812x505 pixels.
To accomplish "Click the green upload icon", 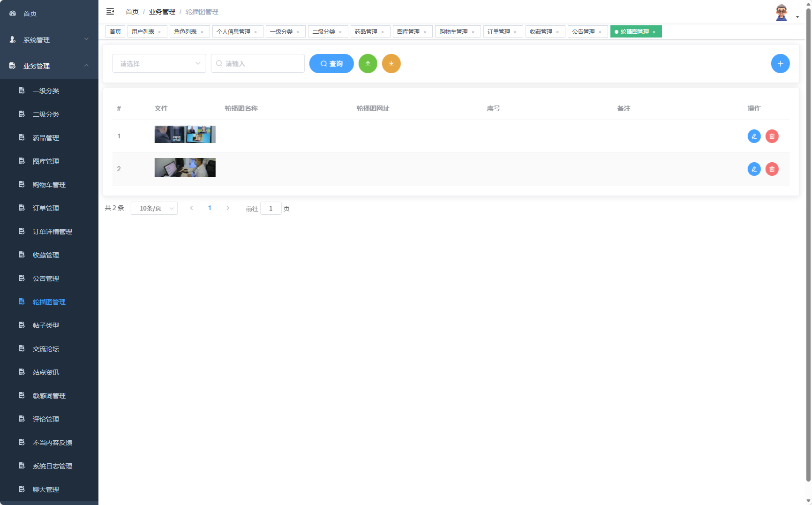I will tap(368, 63).
